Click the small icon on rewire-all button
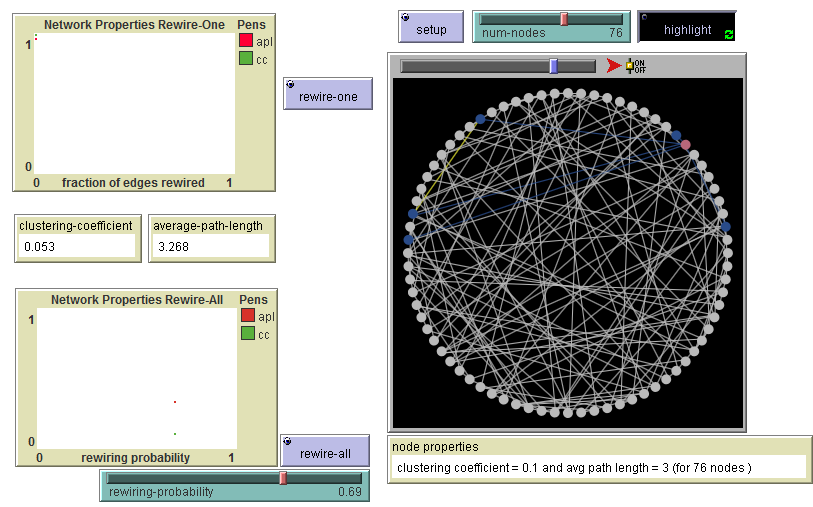813x507 pixels. [288, 441]
